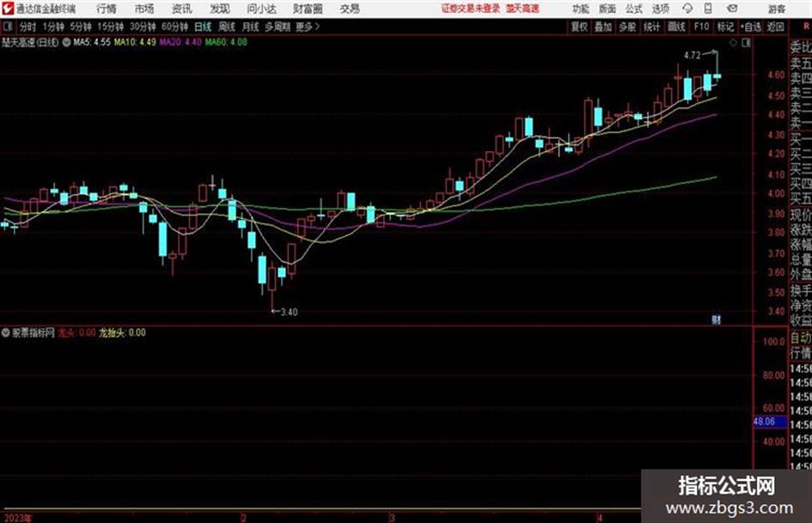Click the 证券交易未登录 login link
The image size is (812, 523).
[470, 9]
